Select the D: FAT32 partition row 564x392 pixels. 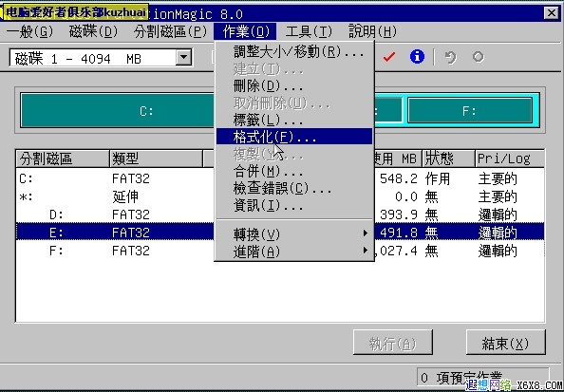(x=280, y=215)
